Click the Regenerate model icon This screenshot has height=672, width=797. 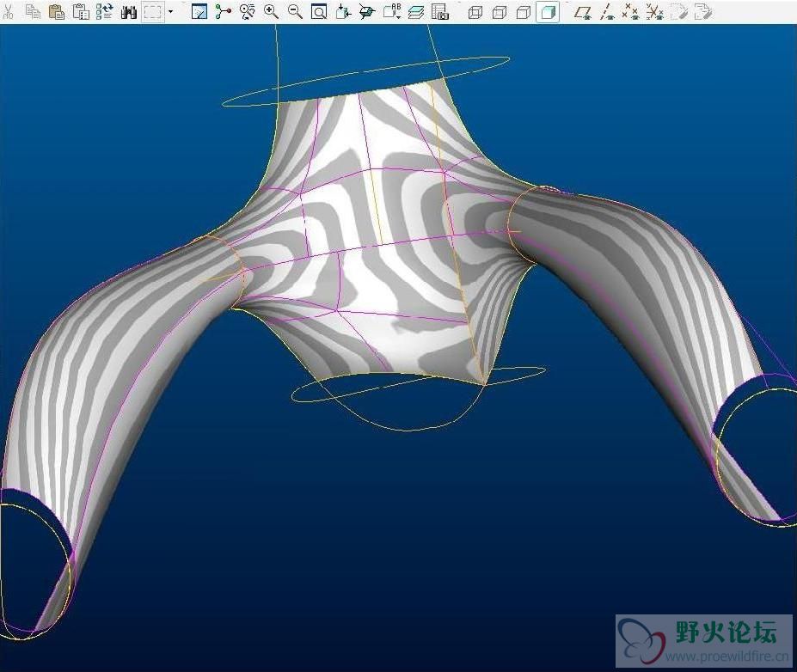pos(105,12)
